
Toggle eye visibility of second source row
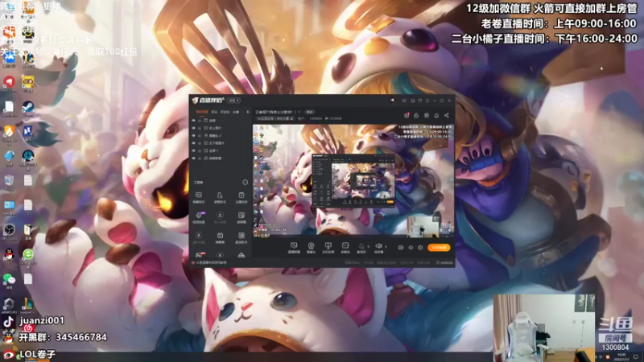[x=193, y=128]
